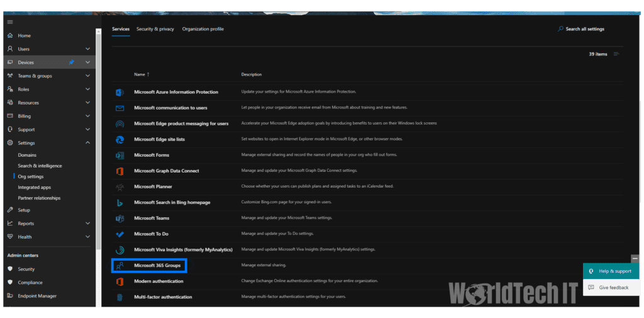This screenshot has height=318, width=644.
Task: Click the Microsoft Forms icon
Action: coord(119,155)
